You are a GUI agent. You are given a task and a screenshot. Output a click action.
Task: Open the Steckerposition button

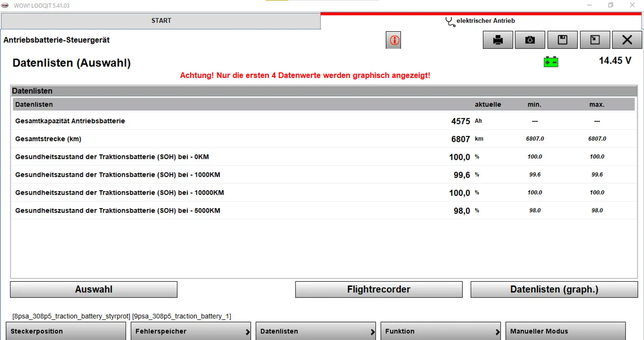pos(66,331)
